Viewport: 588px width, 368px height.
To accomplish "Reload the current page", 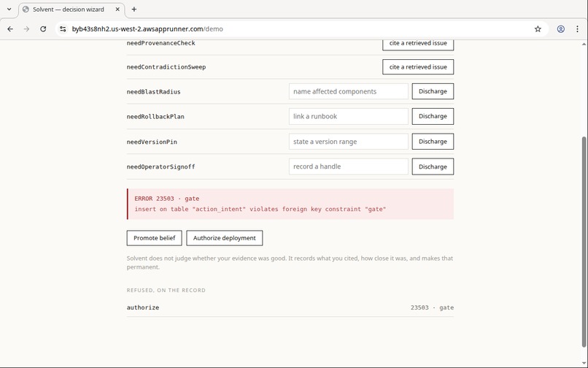I will [43, 29].
